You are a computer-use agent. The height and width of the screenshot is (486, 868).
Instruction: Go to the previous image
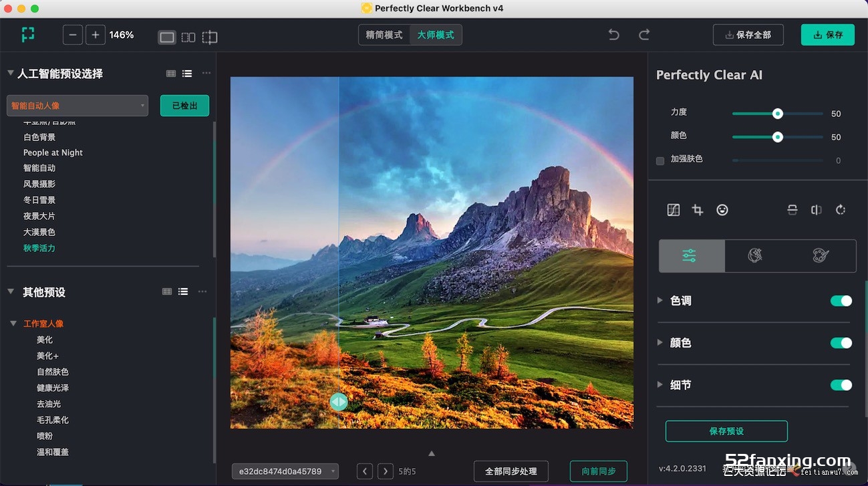365,471
